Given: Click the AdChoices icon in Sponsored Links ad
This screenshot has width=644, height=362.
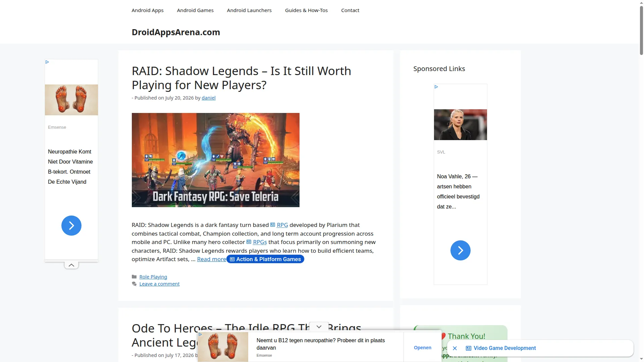Looking at the screenshot, I should click(436, 87).
